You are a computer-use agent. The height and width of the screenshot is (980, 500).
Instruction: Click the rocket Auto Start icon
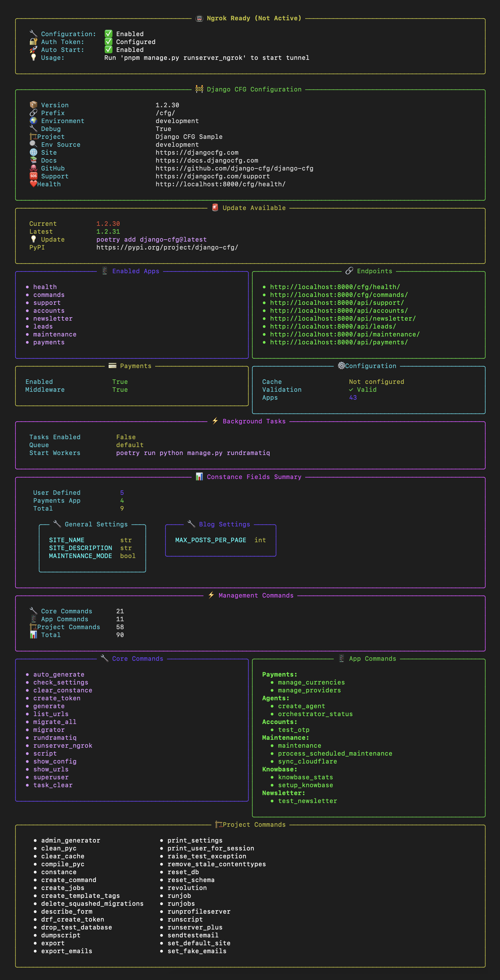coord(34,49)
